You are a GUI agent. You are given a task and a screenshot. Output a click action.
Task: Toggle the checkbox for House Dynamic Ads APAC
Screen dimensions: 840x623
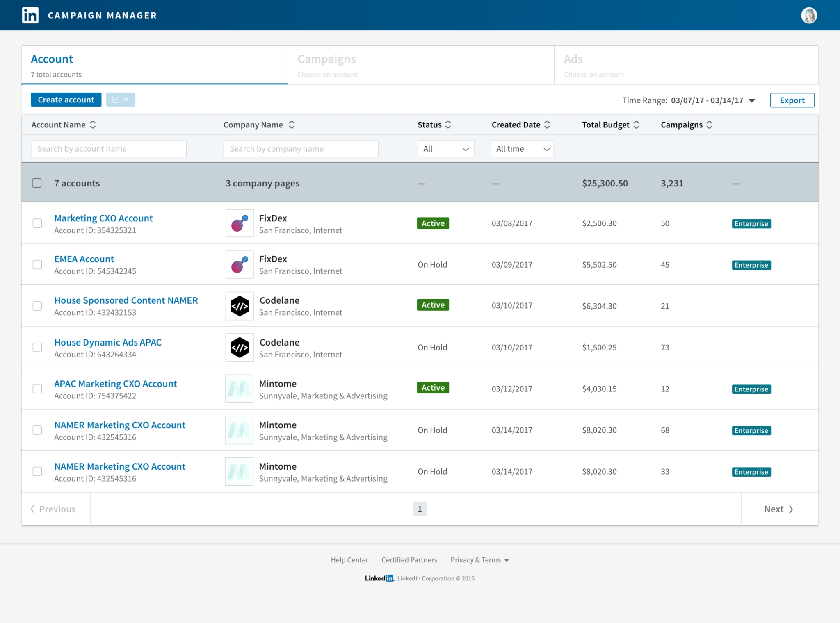pyautogui.click(x=37, y=347)
